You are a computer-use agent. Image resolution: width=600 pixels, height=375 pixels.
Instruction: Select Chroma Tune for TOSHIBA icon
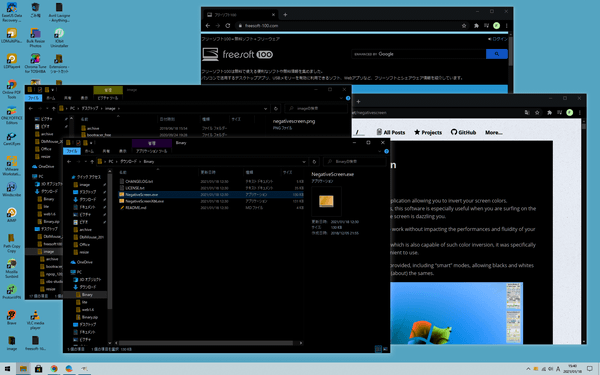pyautogui.click(x=35, y=63)
